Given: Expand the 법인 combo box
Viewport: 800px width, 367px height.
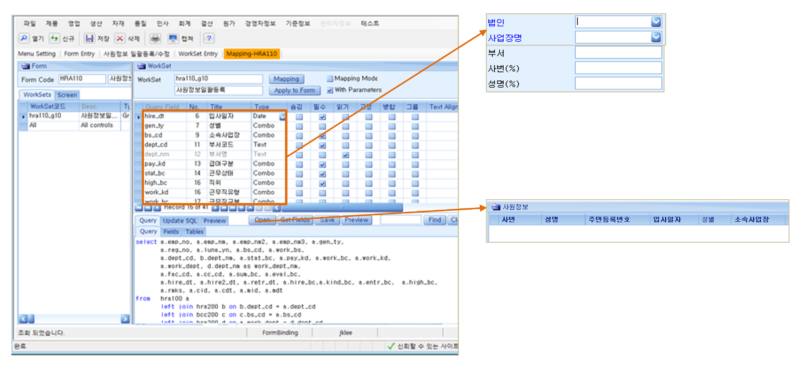Looking at the screenshot, I should 656,21.
